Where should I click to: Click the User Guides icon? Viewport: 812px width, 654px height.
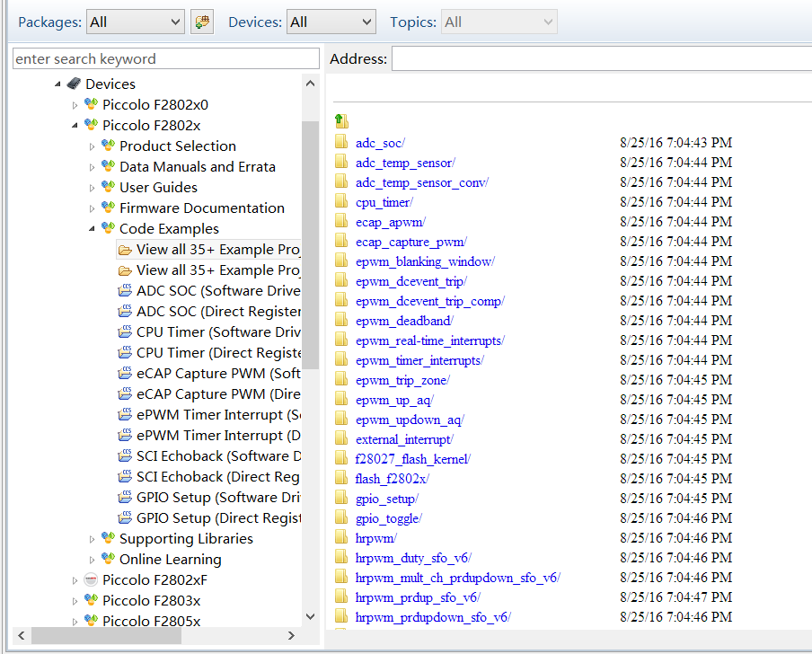tap(108, 187)
